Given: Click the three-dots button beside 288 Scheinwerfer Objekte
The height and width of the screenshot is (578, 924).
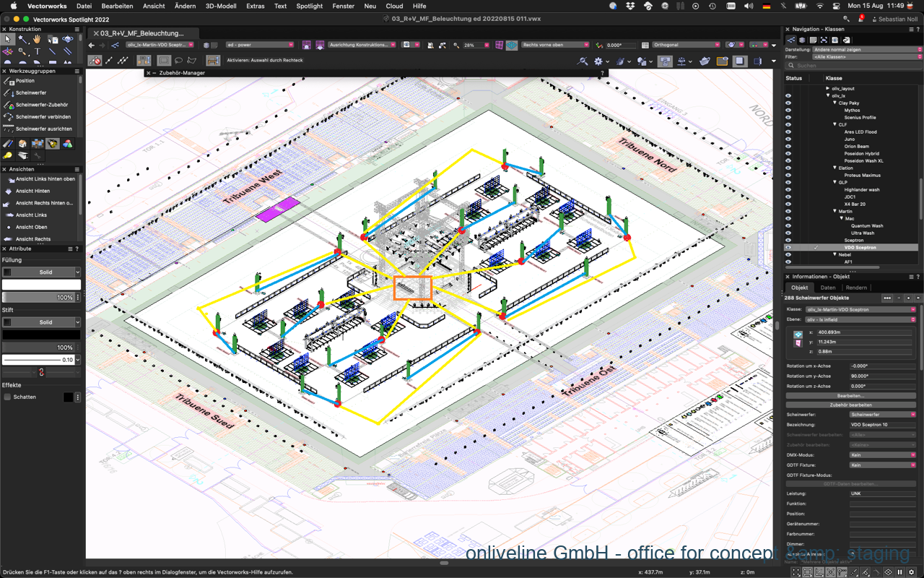Looking at the screenshot, I should [887, 298].
